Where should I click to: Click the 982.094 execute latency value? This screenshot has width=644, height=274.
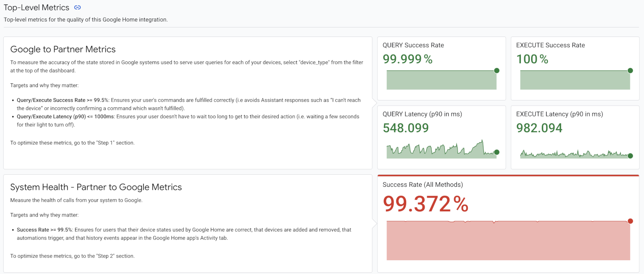click(x=539, y=128)
